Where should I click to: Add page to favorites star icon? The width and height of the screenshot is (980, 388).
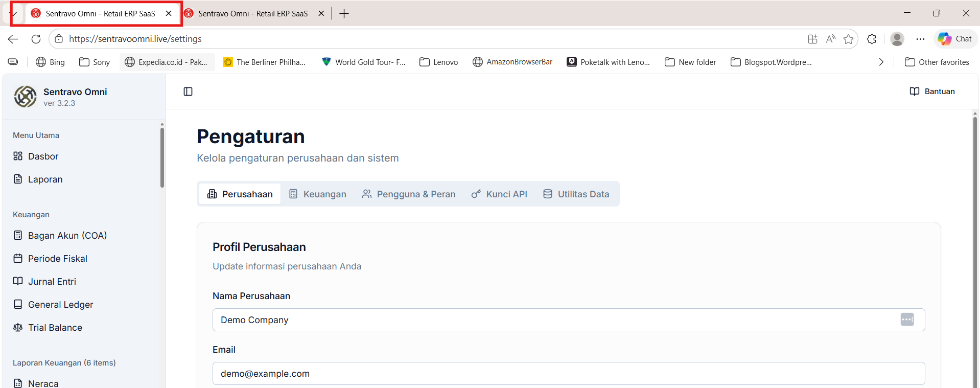(848, 39)
